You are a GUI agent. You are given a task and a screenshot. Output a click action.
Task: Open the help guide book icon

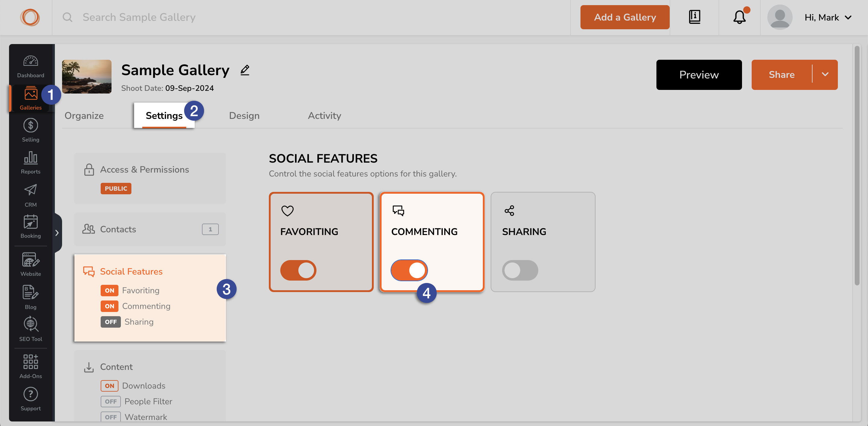coord(694,17)
